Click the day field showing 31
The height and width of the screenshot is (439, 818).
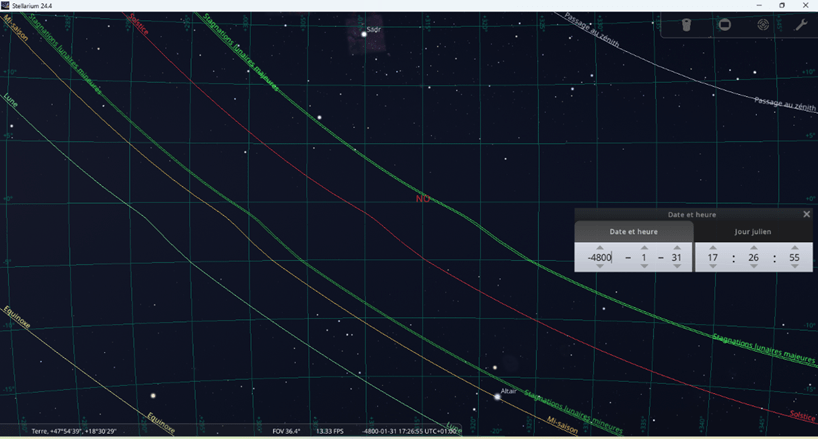677,258
